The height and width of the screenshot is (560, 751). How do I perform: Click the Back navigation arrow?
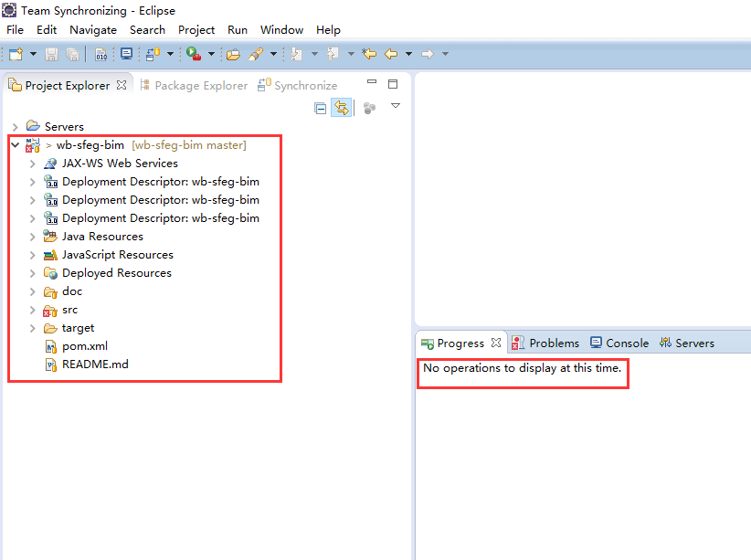391,54
